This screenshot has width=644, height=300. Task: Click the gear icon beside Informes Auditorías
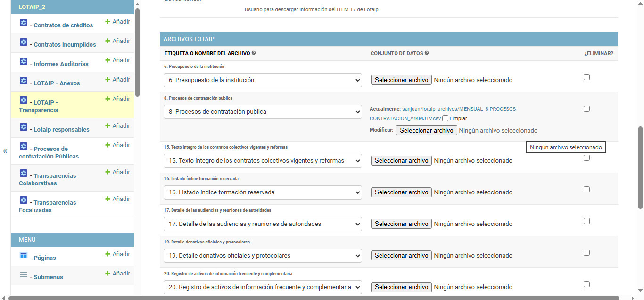pos(24,61)
